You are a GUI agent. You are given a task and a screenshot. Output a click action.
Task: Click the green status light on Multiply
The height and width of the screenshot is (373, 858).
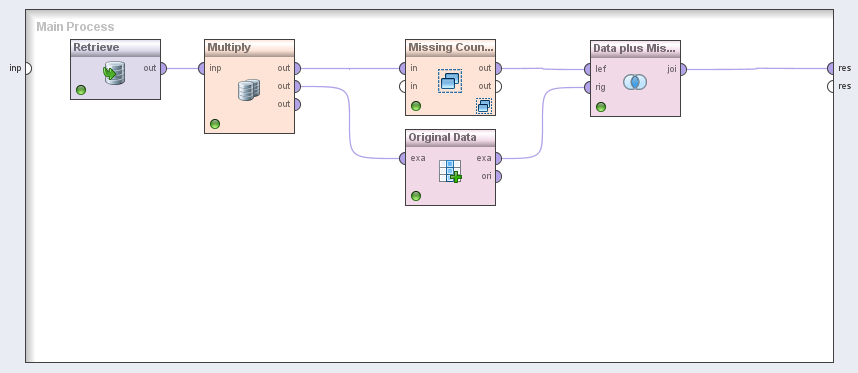[215, 124]
